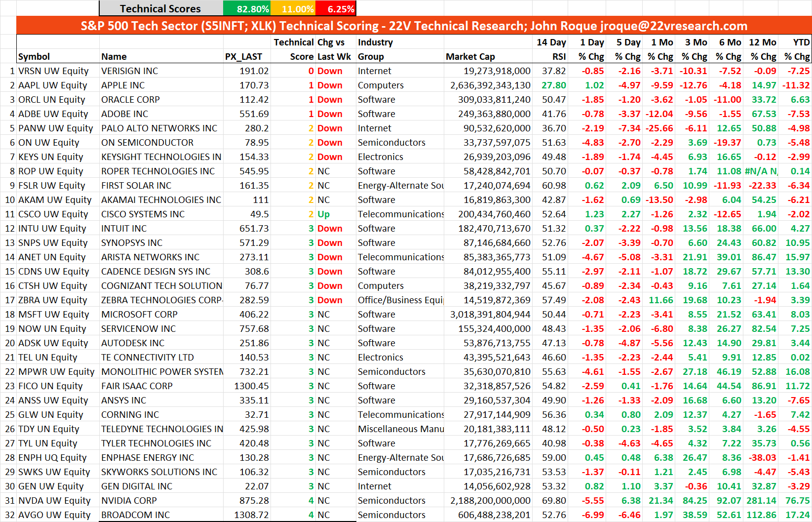This screenshot has height=522, width=812.
Task: Click the yellow 11.00% score cell
Action: coord(293,8)
